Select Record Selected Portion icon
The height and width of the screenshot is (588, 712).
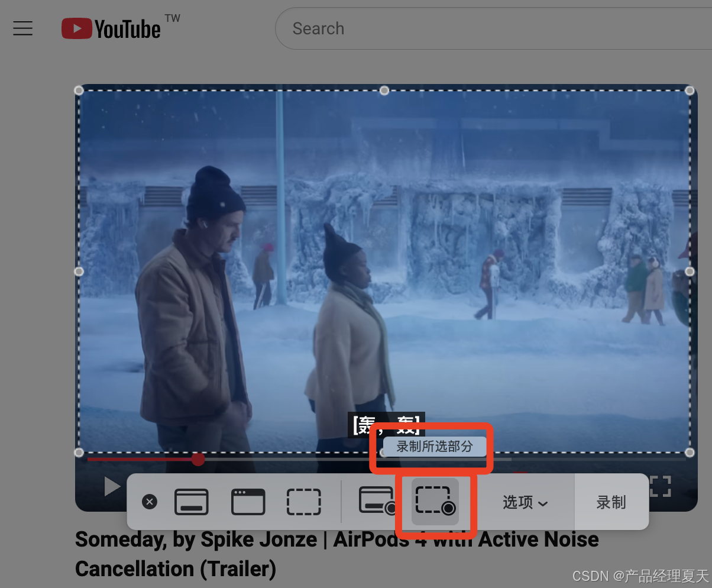[x=435, y=501]
